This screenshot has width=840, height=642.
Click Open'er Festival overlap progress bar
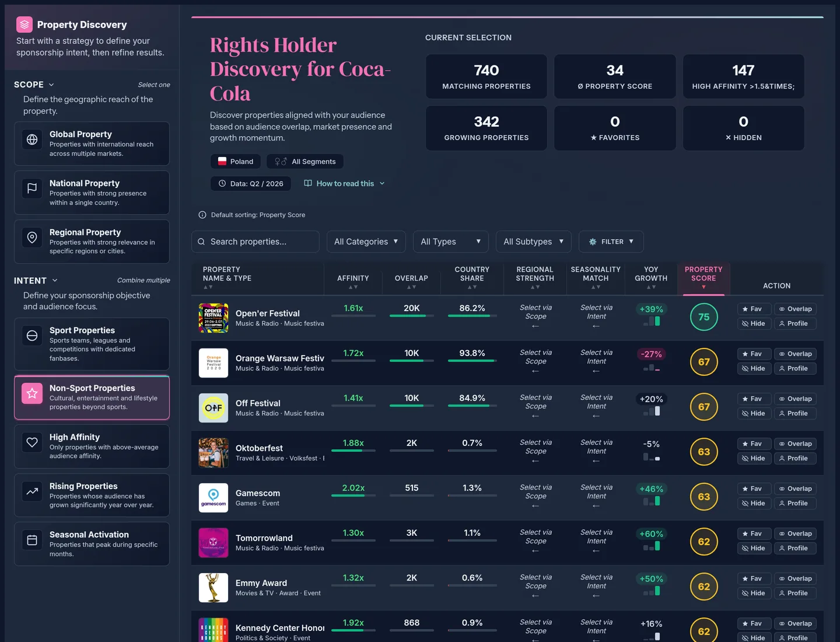(411, 316)
